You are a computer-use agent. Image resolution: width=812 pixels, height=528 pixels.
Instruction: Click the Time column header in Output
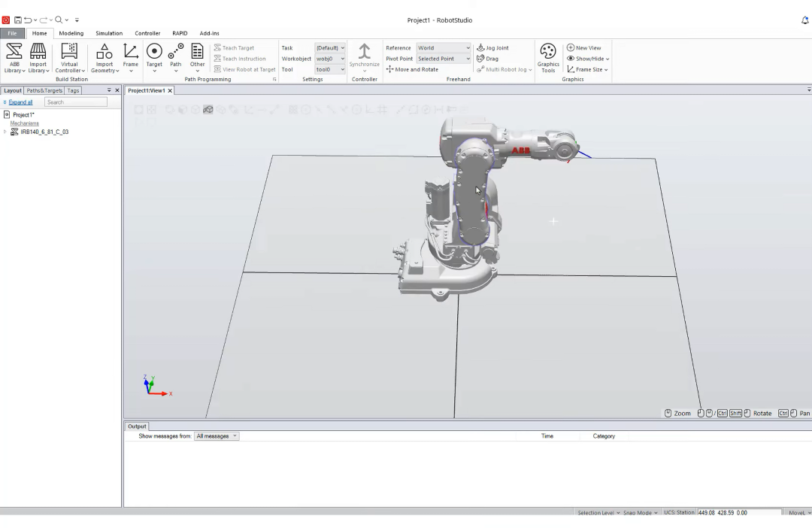(x=547, y=436)
